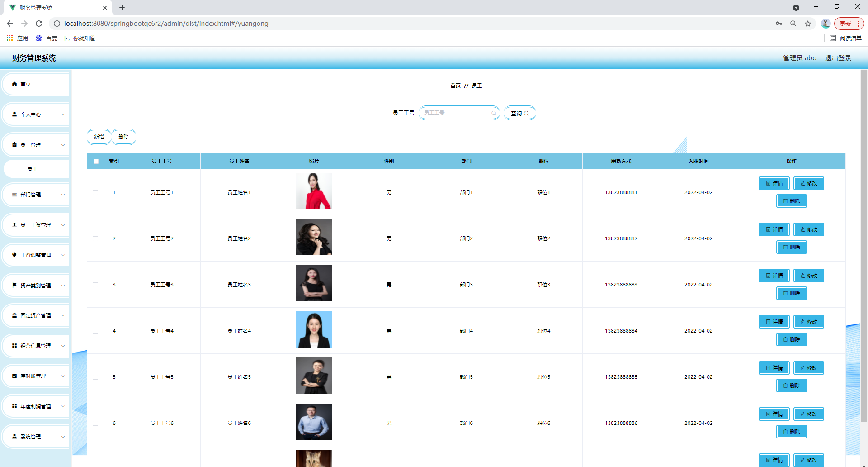Click the magnifier icon on the 查询 button
868x467 pixels.
coord(526,114)
